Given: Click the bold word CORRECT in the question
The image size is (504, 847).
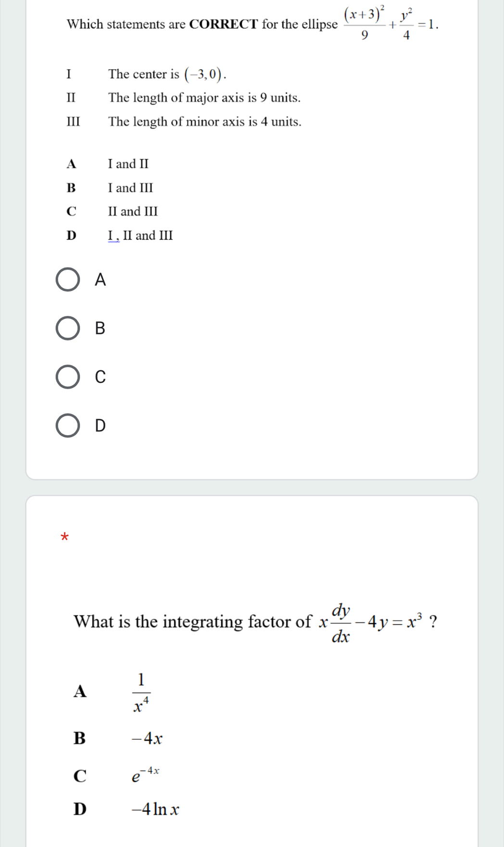Looking at the screenshot, I should [x=224, y=24].
